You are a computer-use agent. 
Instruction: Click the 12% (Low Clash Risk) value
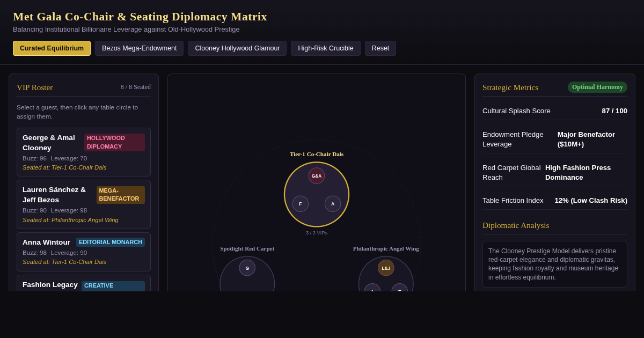tap(591, 201)
